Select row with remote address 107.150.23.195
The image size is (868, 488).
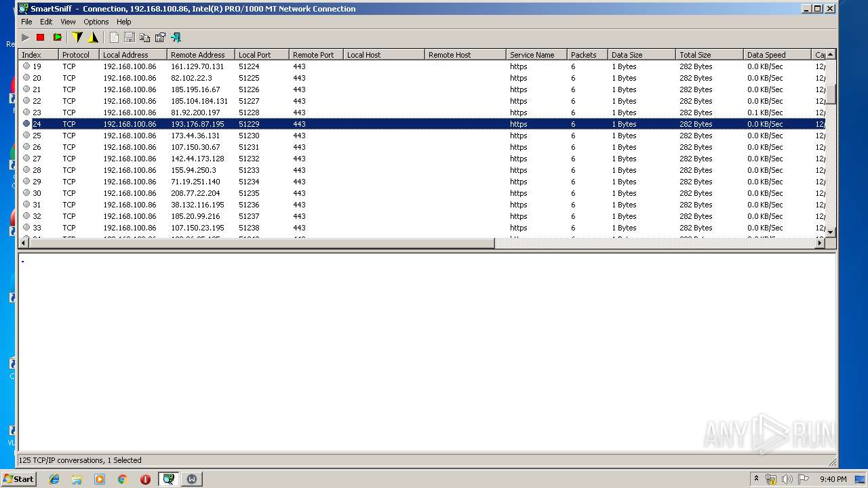(422, 228)
